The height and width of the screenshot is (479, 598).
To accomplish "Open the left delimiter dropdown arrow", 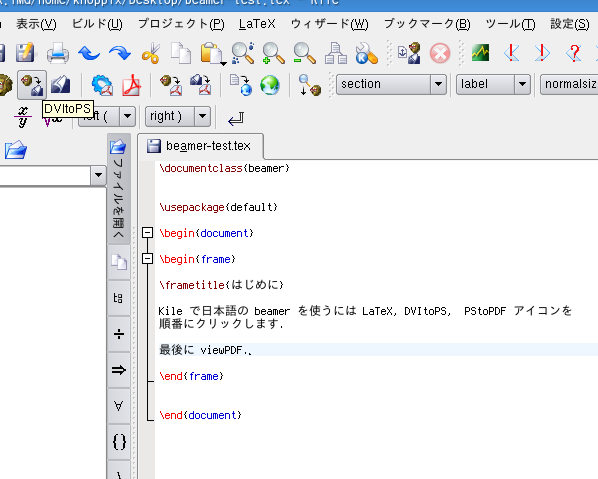I will coord(127,116).
